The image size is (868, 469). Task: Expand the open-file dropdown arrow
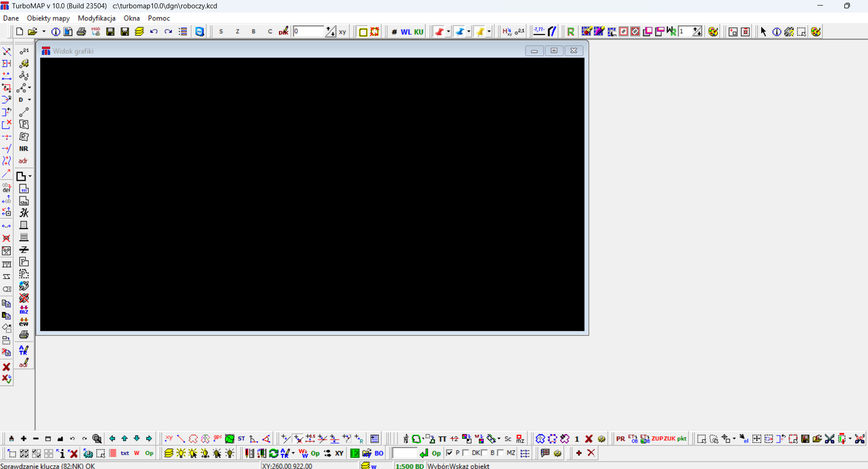tap(44, 32)
